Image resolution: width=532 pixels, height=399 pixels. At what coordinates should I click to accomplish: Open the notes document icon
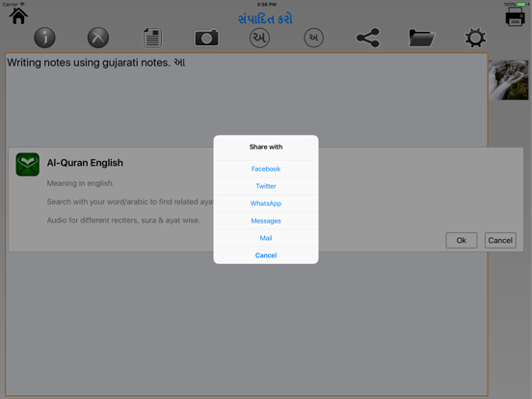click(152, 38)
